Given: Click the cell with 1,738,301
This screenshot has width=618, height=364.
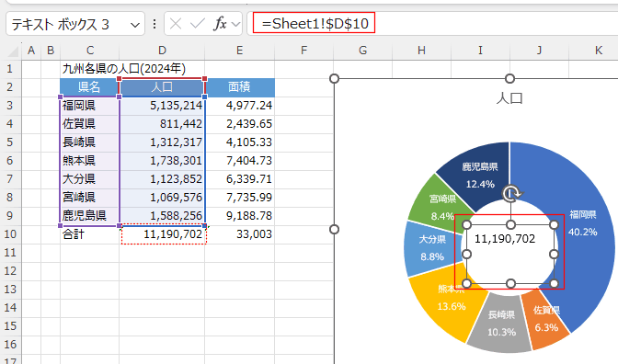Looking at the screenshot, I should (162, 161).
